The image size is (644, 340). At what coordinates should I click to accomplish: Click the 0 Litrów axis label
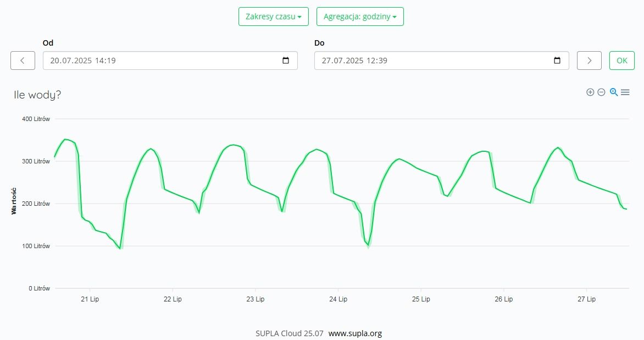pos(40,288)
